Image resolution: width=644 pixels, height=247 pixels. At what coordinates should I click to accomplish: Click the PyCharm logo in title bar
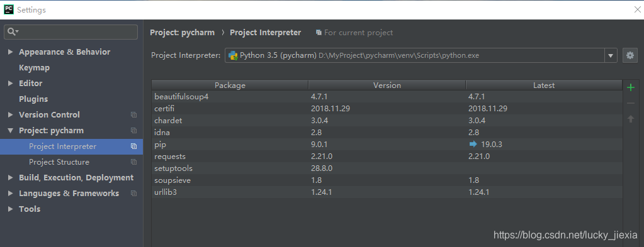[x=9, y=9]
